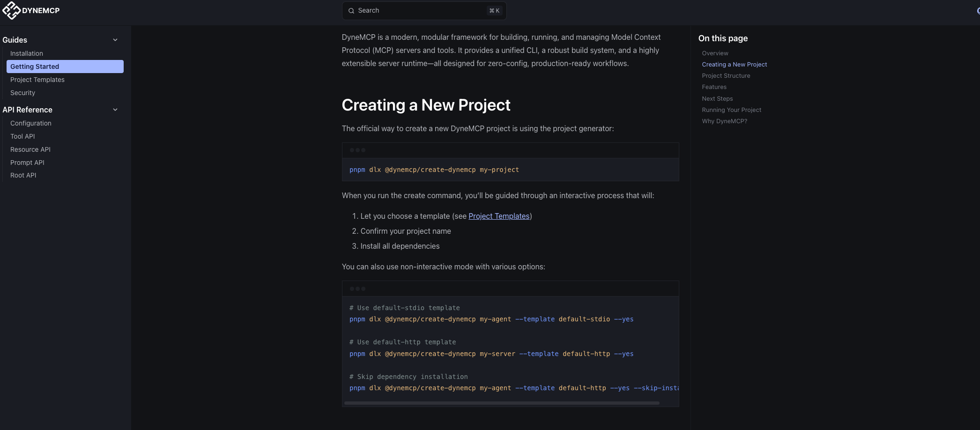
Task: Jump to Creating a New Project outline link
Action: pyautogui.click(x=734, y=65)
